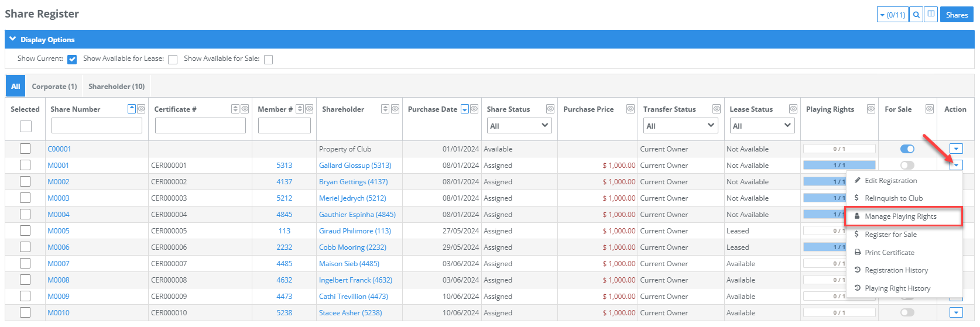Hide the Share Number column via eye icon
The width and height of the screenshot is (980, 327).
click(x=141, y=109)
